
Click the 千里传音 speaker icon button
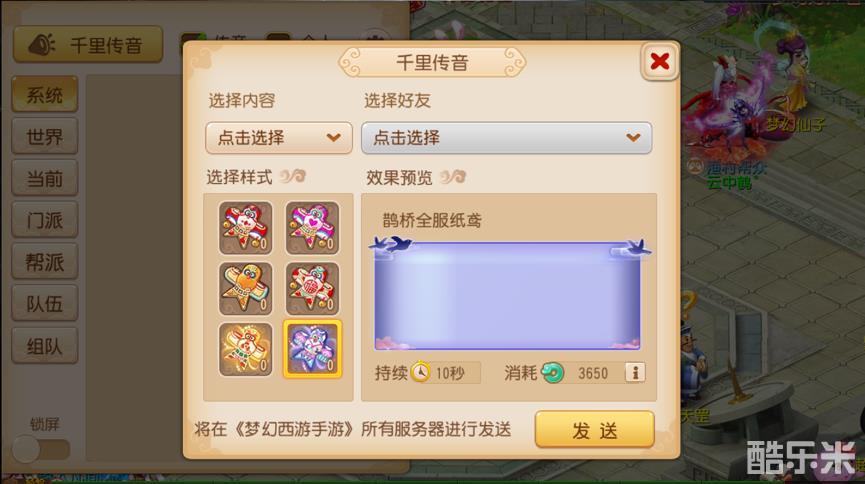click(88, 44)
